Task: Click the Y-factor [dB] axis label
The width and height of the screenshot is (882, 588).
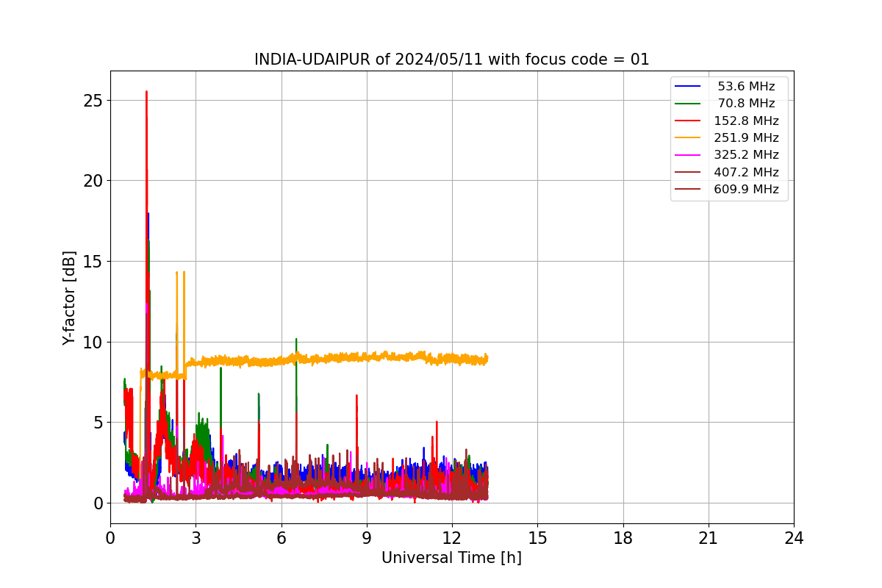Action: pyautogui.click(x=69, y=298)
